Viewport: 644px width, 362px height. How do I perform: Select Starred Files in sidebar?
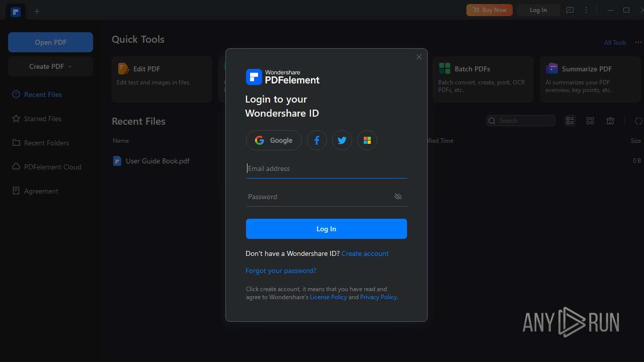click(37, 119)
